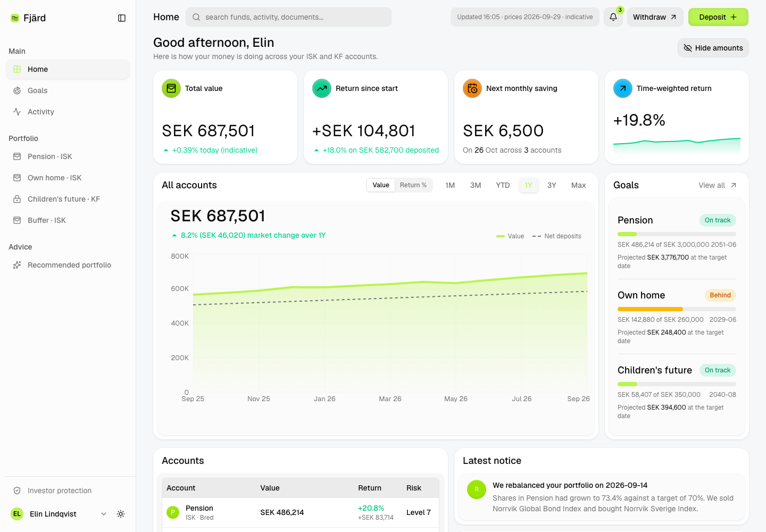Open Goals in the sidebar

(x=68, y=90)
